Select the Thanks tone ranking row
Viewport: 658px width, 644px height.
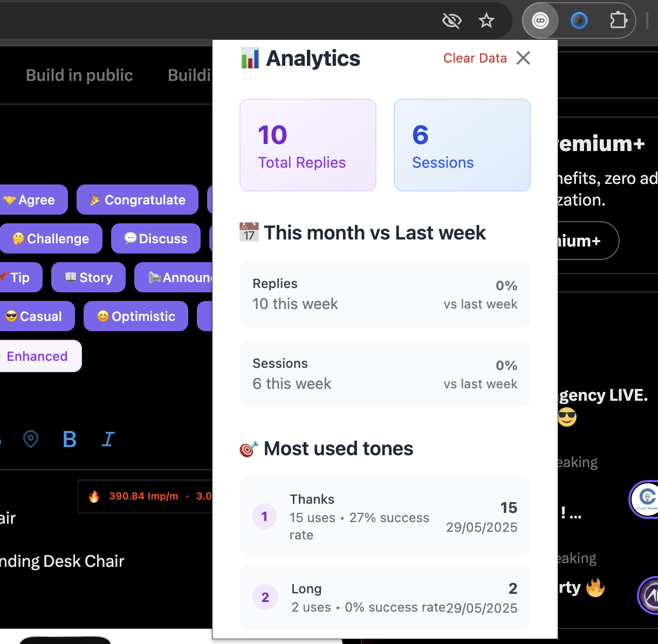(x=385, y=516)
